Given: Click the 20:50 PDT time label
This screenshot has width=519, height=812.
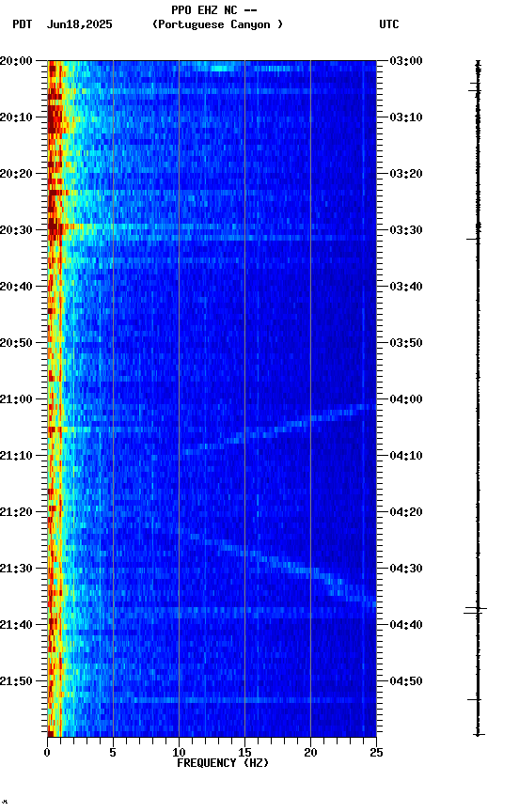Looking at the screenshot, I should pyautogui.click(x=16, y=343).
